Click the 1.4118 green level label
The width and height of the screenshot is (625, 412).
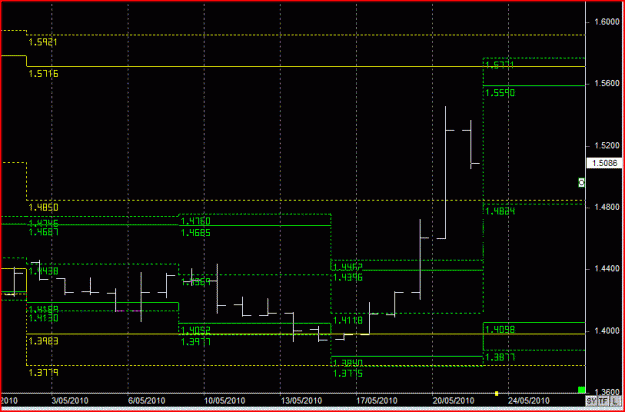(348, 320)
